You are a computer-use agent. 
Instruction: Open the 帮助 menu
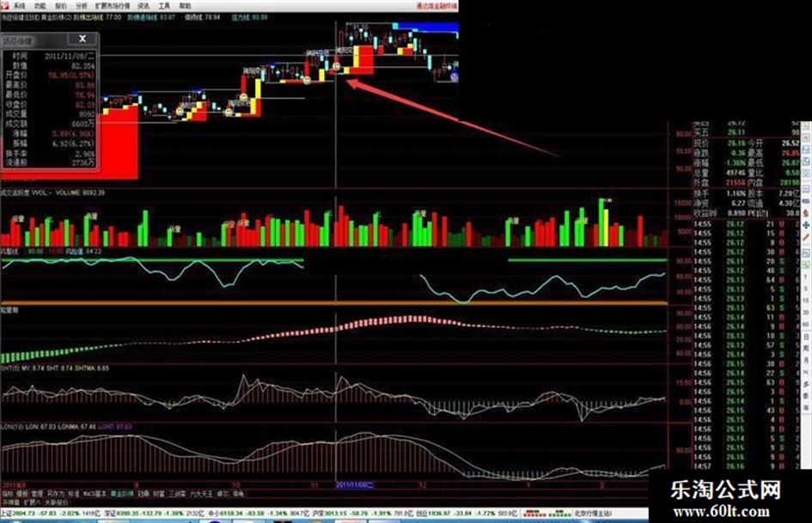tap(185, 6)
